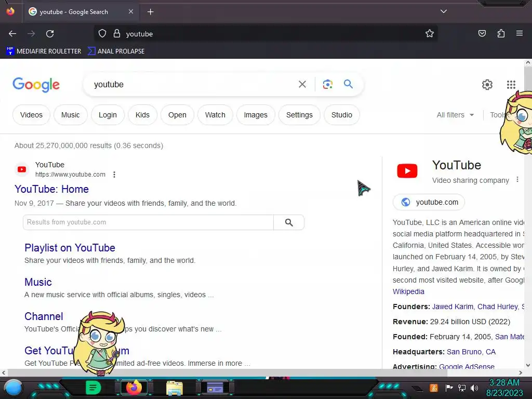This screenshot has width=532, height=399.
Task: Open the clock showing 3:28 AM
Action: (504, 388)
